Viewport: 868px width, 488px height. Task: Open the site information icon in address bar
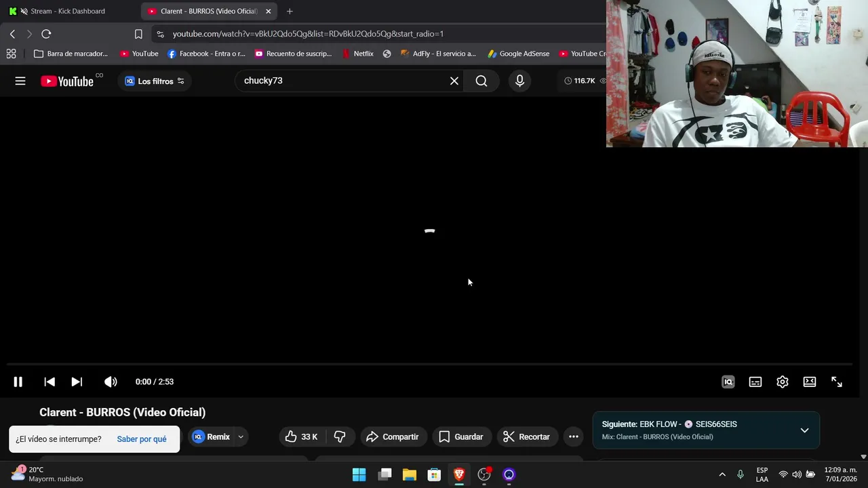pos(160,34)
